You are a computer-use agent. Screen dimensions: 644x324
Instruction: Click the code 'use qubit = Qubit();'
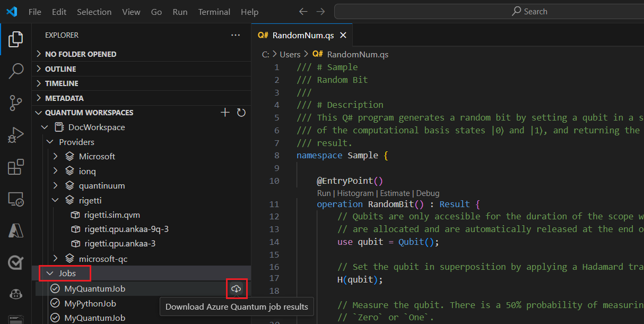pos(388,242)
